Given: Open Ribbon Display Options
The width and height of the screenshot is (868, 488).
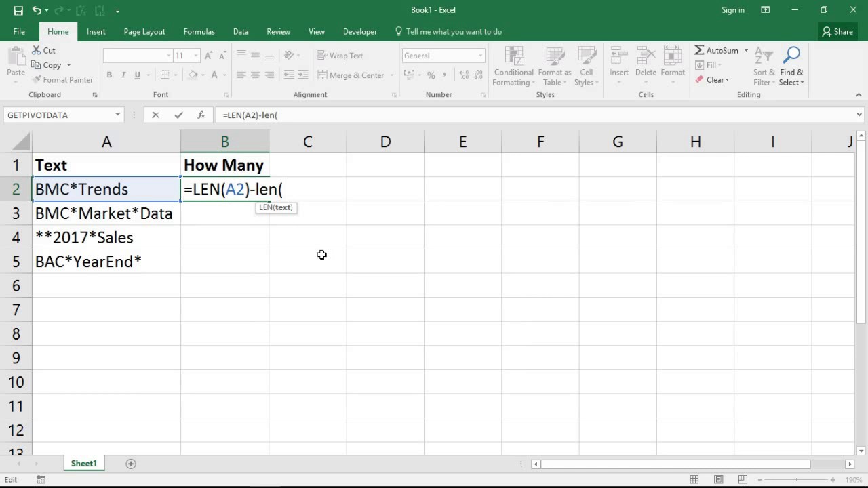Looking at the screenshot, I should point(766,10).
